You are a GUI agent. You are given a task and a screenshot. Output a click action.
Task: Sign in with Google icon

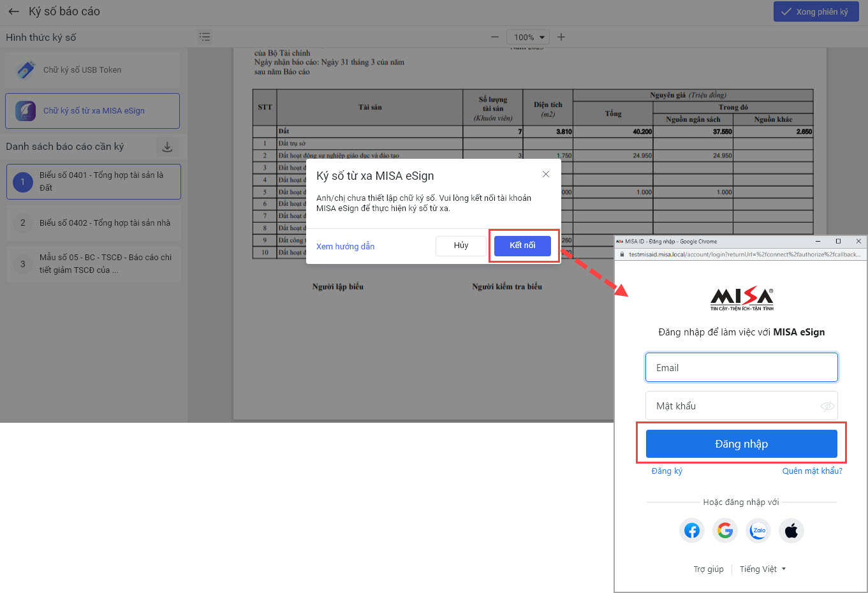pos(725,531)
